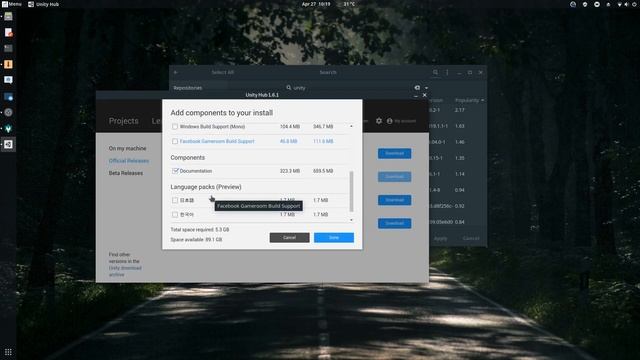Image resolution: width=640 pixels, height=360 pixels.
Task: Click popularity value 2.17 in package list
Action: [460, 110]
